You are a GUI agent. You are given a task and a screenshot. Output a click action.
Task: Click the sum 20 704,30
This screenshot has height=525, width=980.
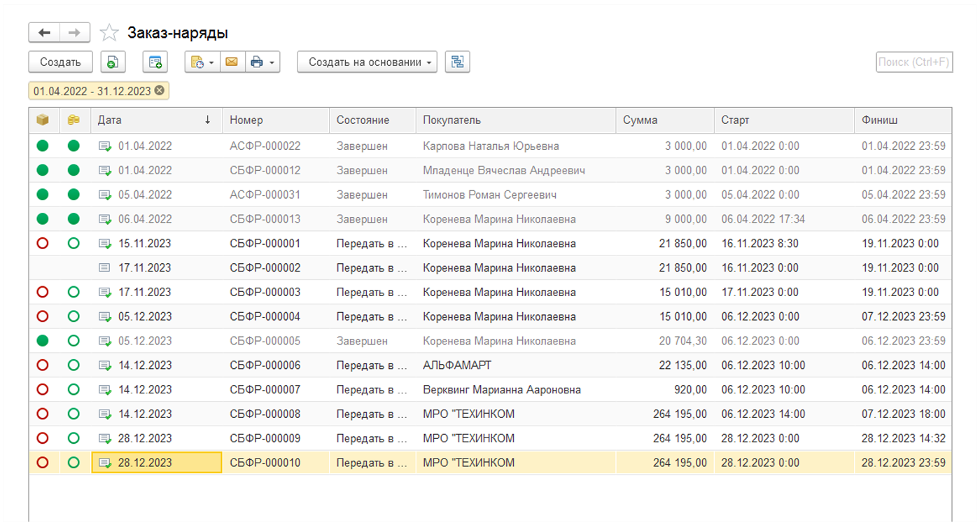[x=683, y=341]
